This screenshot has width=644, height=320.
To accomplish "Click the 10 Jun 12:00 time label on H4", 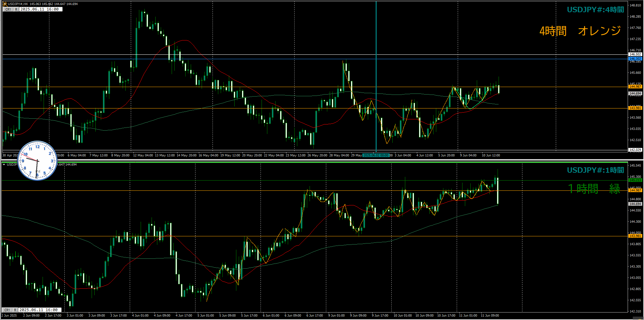I will tap(491, 155).
